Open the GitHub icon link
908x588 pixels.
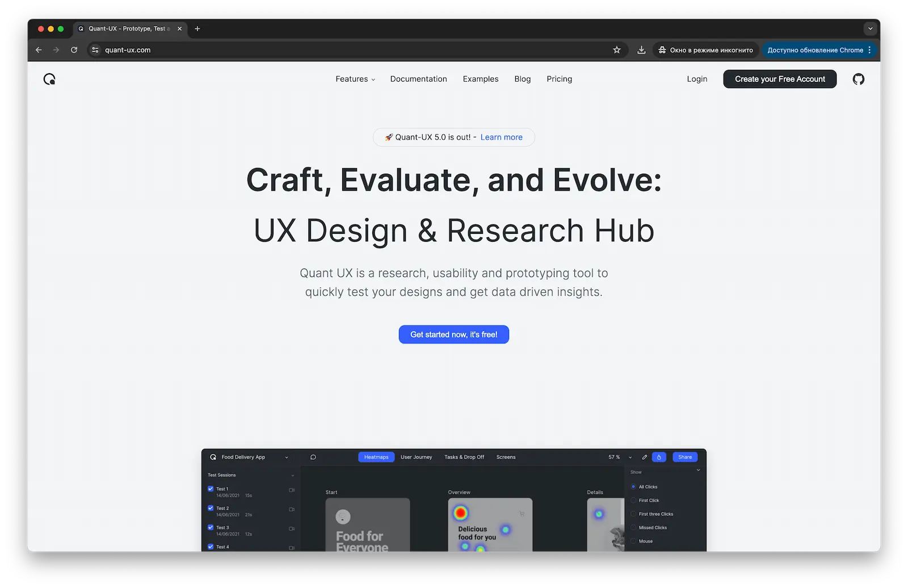(858, 79)
